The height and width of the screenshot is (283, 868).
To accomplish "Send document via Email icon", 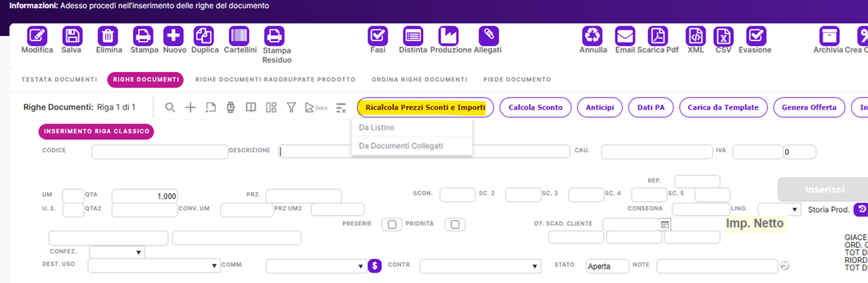I will coord(625,35).
